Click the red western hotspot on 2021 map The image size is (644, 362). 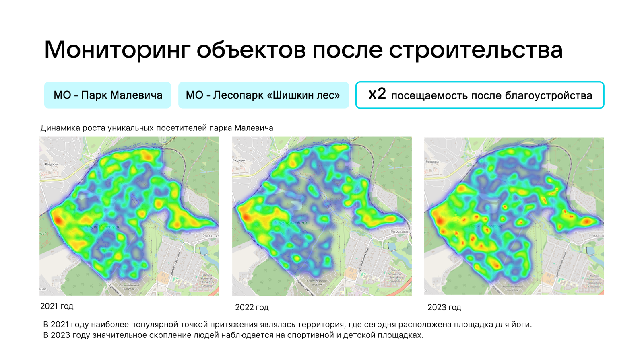58,220
